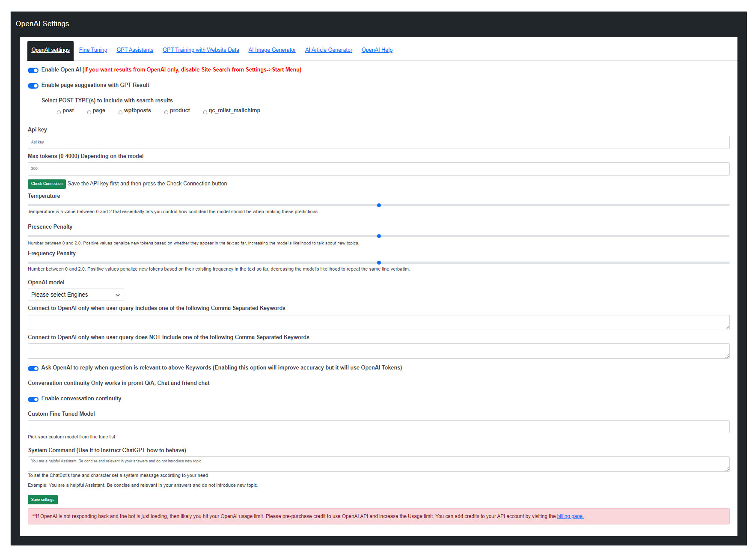
Task: Click the Presence Penalty slider handle
Action: (379, 236)
